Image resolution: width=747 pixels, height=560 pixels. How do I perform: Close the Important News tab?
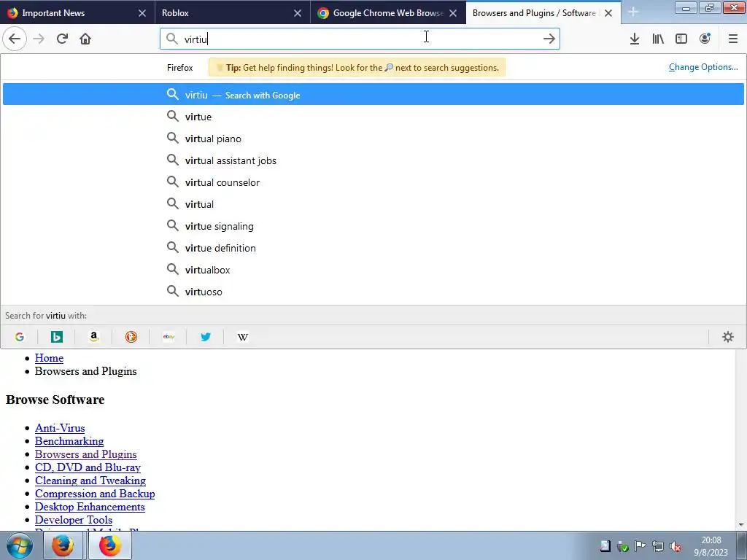coord(142,13)
